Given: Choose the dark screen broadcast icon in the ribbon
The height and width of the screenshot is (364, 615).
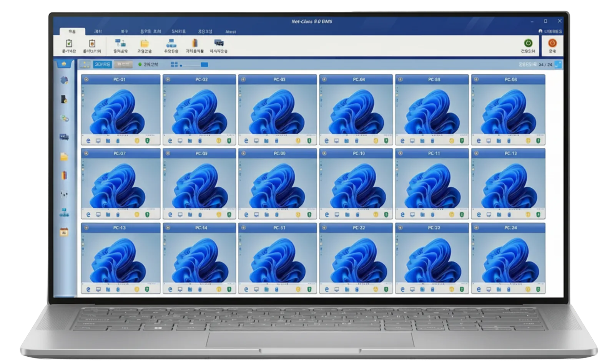Looking at the screenshot, I should pyautogui.click(x=219, y=43).
